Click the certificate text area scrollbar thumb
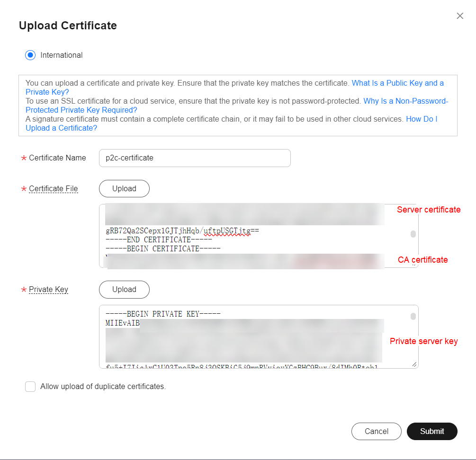476x460 pixels. (x=413, y=234)
